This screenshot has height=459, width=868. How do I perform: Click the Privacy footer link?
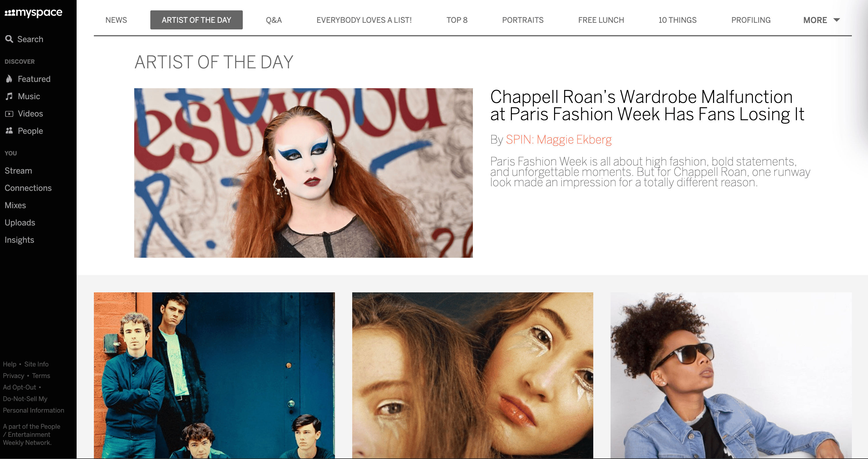[14, 376]
